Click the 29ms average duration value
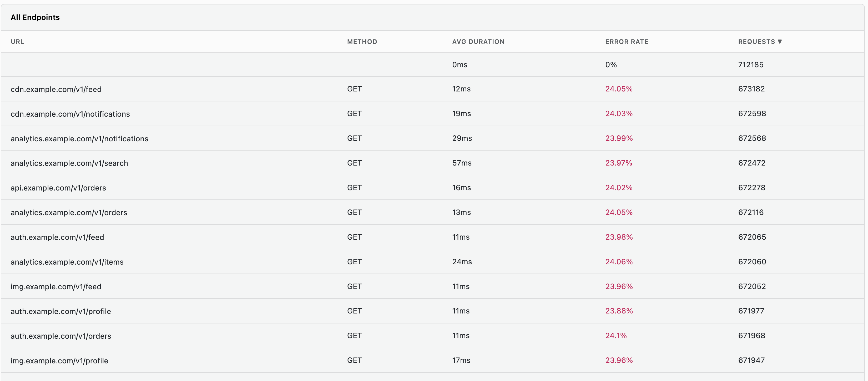 (462, 138)
